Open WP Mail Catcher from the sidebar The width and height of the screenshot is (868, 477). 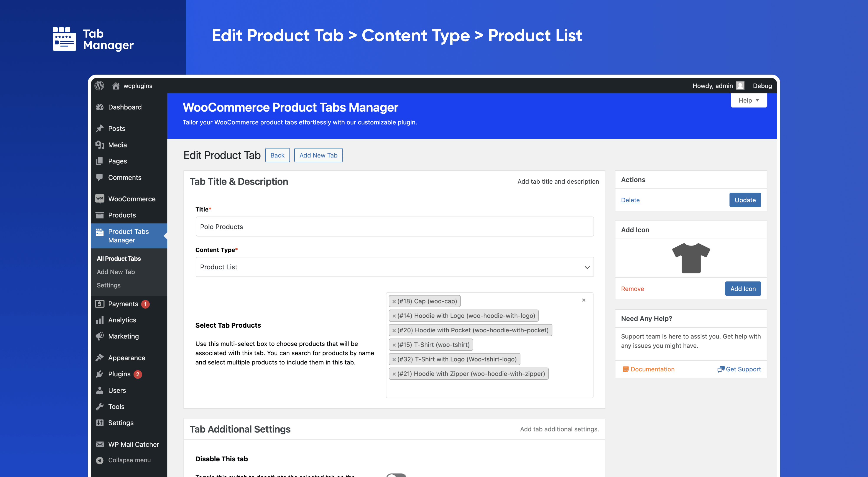pyautogui.click(x=133, y=444)
